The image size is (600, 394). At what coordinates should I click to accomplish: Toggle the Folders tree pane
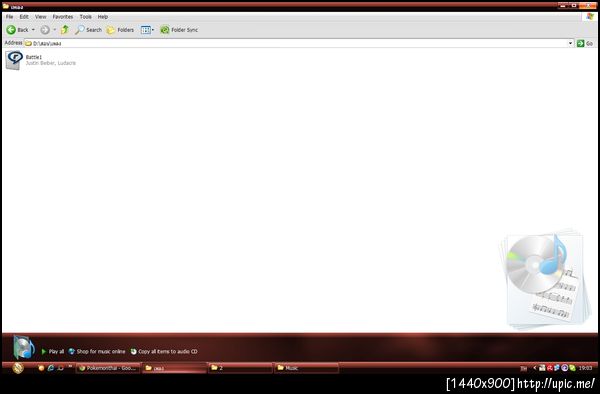120,30
